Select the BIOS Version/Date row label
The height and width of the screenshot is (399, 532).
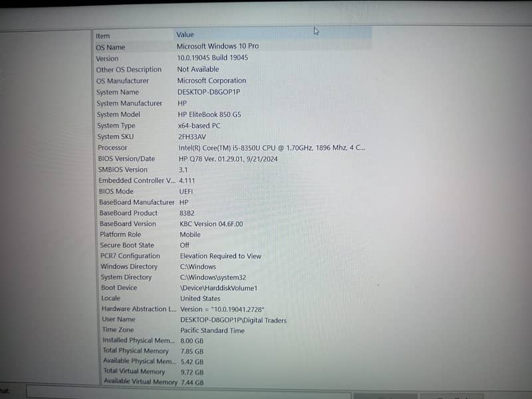[126, 158]
